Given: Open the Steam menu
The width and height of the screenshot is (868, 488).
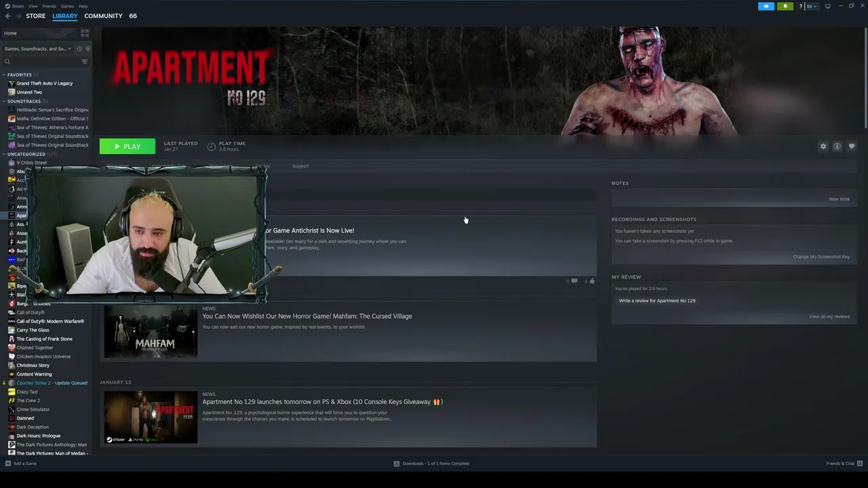Looking at the screenshot, I should click(x=18, y=6).
